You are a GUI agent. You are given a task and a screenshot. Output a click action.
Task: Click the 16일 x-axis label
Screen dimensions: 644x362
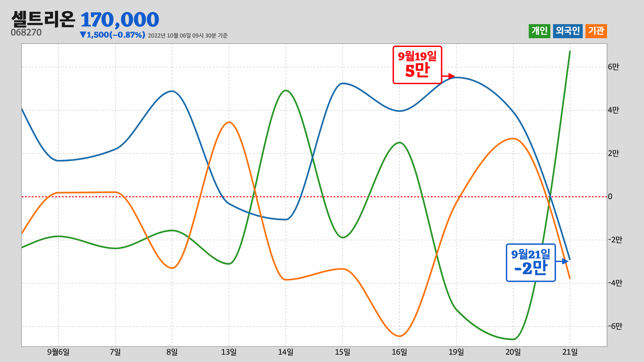point(399,352)
